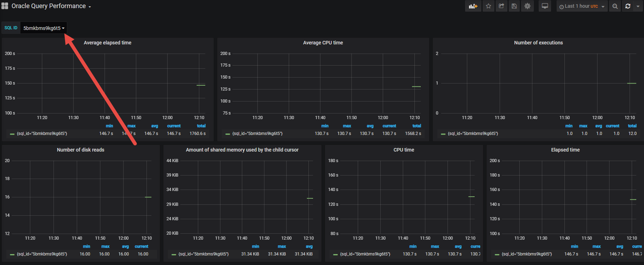Click the SQL ID label

click(x=11, y=28)
